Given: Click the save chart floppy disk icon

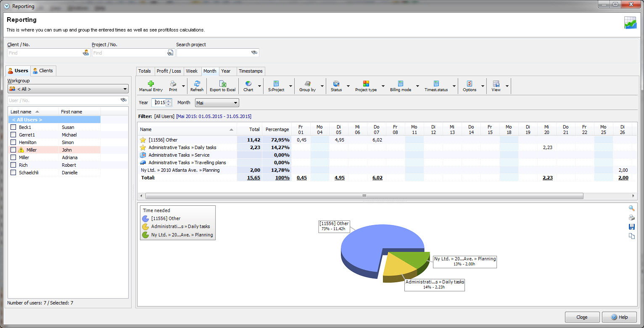Looking at the screenshot, I should click(x=631, y=227).
